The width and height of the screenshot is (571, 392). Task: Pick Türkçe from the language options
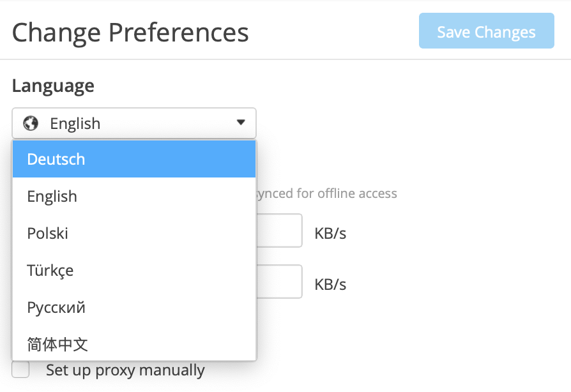tap(134, 271)
